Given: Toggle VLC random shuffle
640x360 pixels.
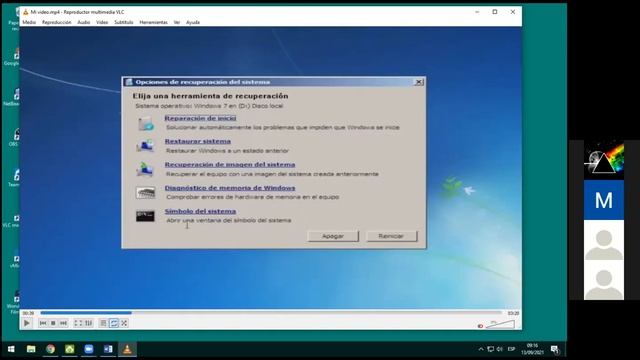Looking at the screenshot, I should pos(124,323).
